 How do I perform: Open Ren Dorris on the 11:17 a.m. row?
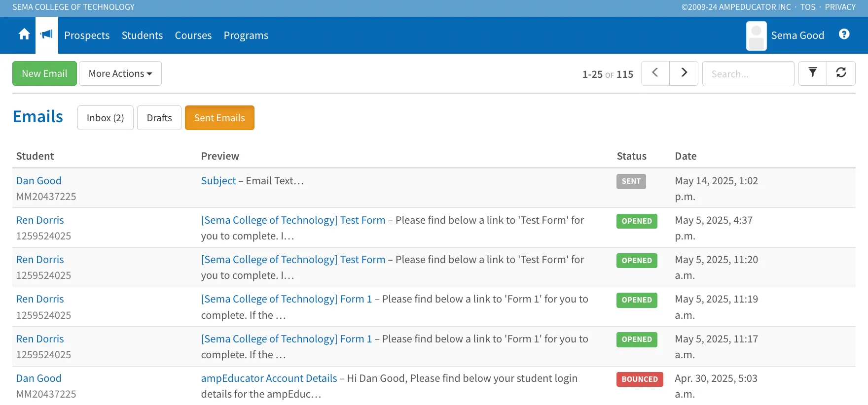click(x=40, y=339)
